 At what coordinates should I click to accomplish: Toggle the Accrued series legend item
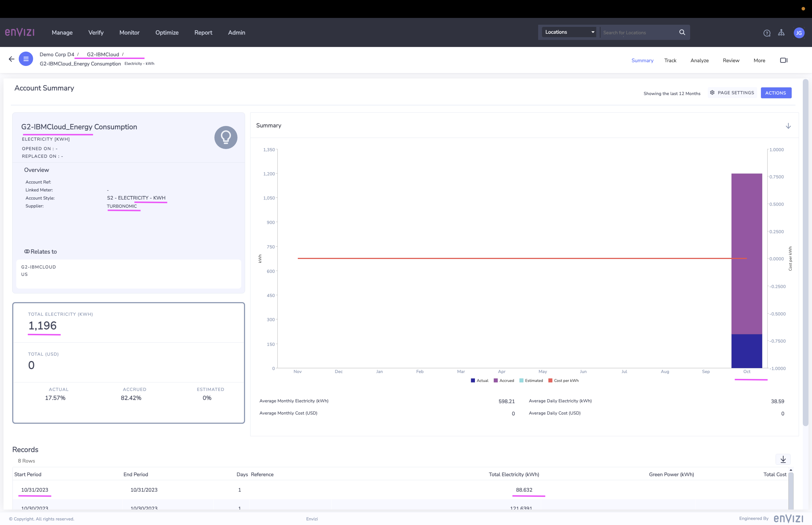tap(504, 381)
